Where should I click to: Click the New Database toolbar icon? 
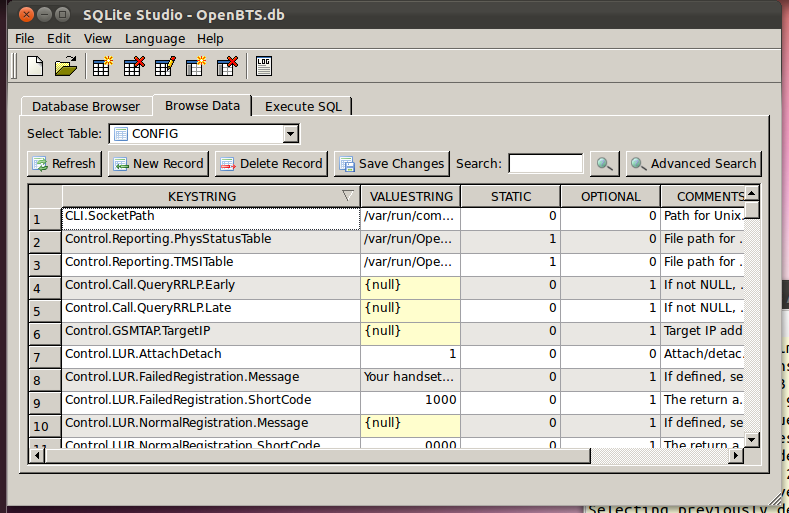coord(35,67)
